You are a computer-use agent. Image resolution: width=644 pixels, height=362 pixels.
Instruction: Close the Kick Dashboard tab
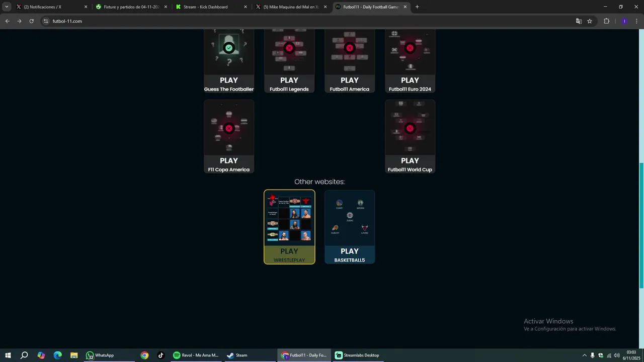point(246,7)
